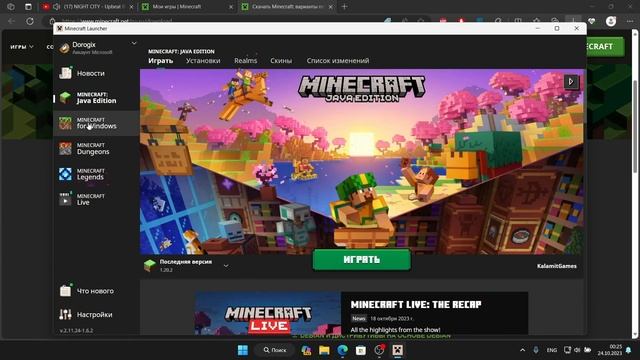Open Minecraft Legends from the sidebar
Screen dimensions: 640x360
point(96,174)
